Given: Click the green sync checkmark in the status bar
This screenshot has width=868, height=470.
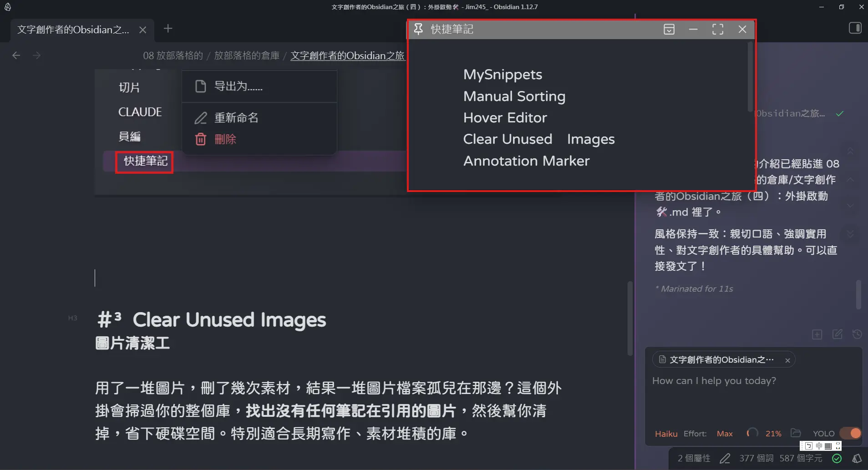Looking at the screenshot, I should (x=837, y=459).
